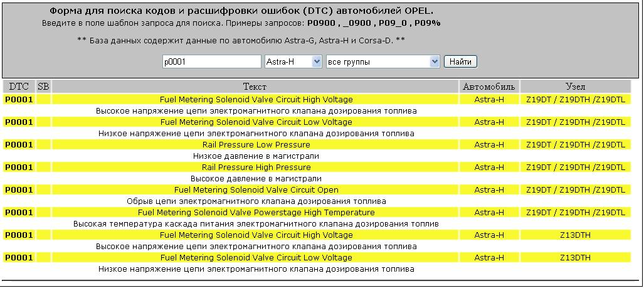This screenshot has height=288, width=644.
Task: Open the Astra-H car model dropdown
Action: [293, 61]
